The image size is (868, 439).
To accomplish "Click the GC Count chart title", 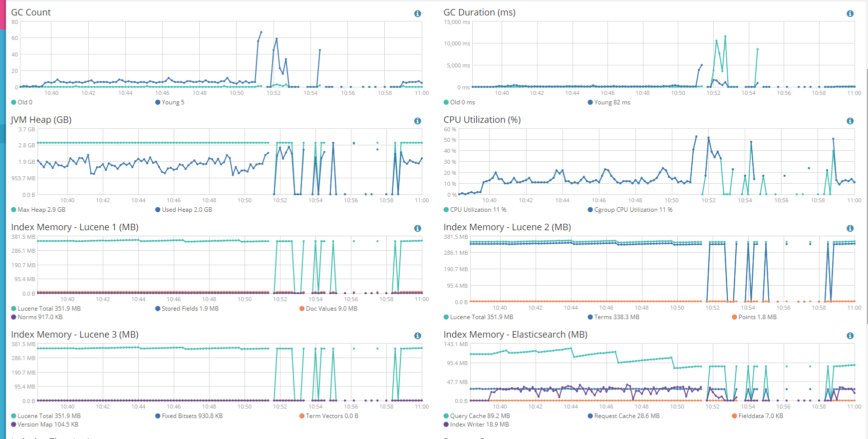I will tap(31, 12).
